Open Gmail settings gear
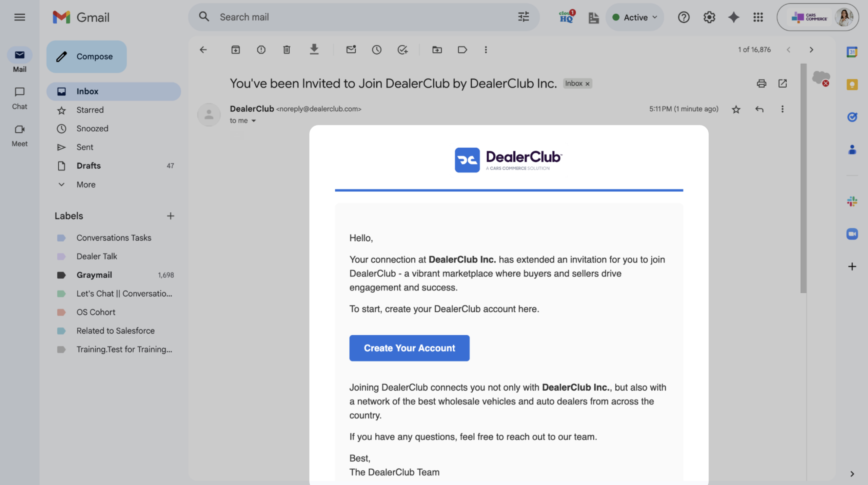Screen dimensions: 868x485 pos(709,17)
